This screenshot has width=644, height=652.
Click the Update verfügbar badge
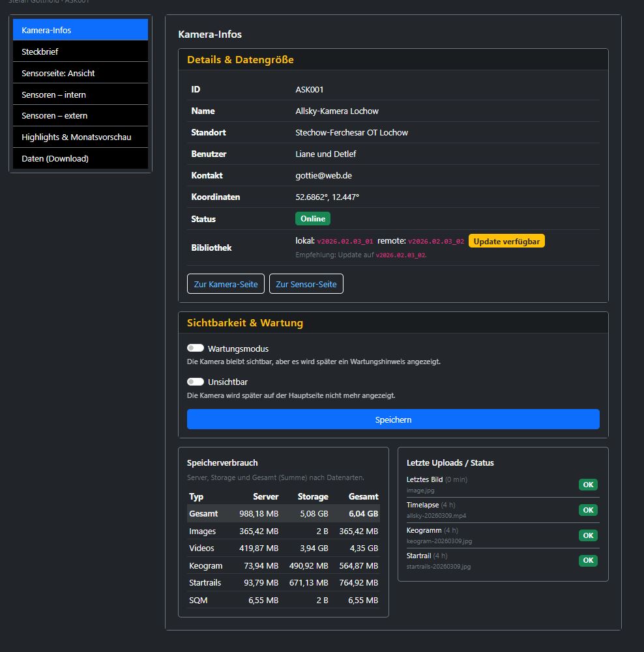pyautogui.click(x=506, y=241)
